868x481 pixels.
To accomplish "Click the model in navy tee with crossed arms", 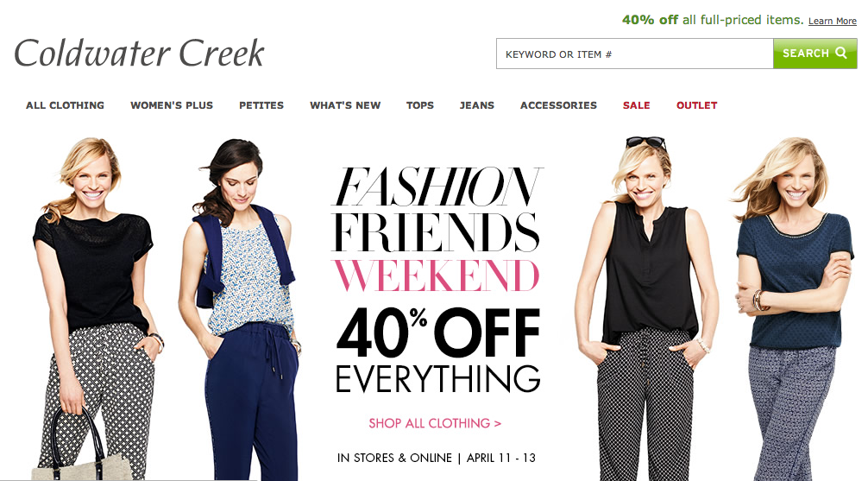I will tap(793, 308).
